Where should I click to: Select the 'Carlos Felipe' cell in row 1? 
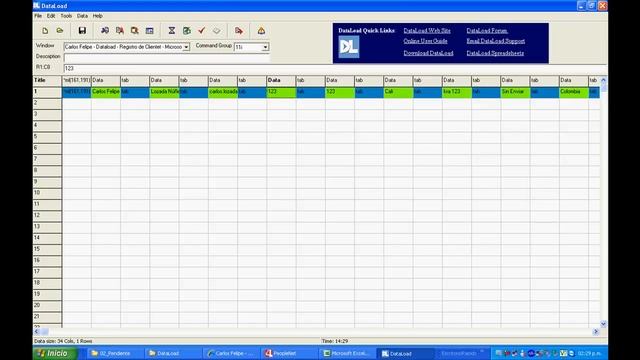point(106,92)
